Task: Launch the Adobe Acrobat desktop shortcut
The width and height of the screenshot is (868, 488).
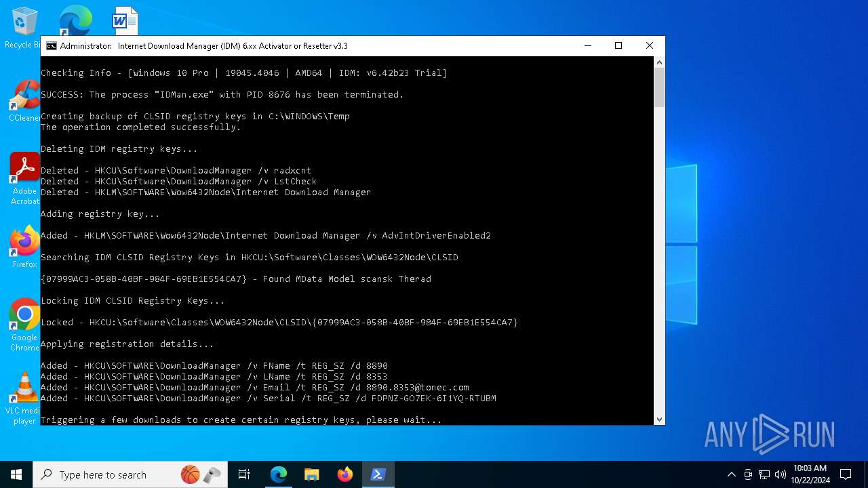Action: [x=24, y=179]
